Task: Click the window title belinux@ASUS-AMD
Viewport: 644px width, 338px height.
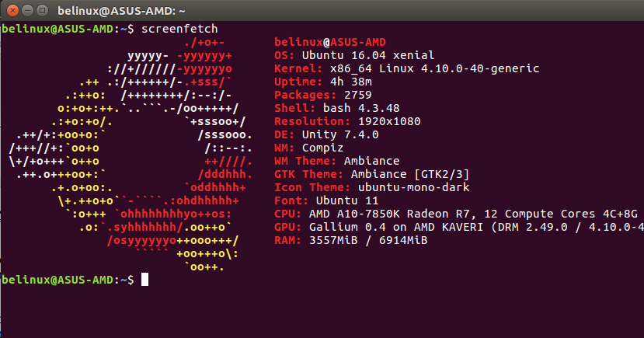Action: pyautogui.click(x=121, y=11)
